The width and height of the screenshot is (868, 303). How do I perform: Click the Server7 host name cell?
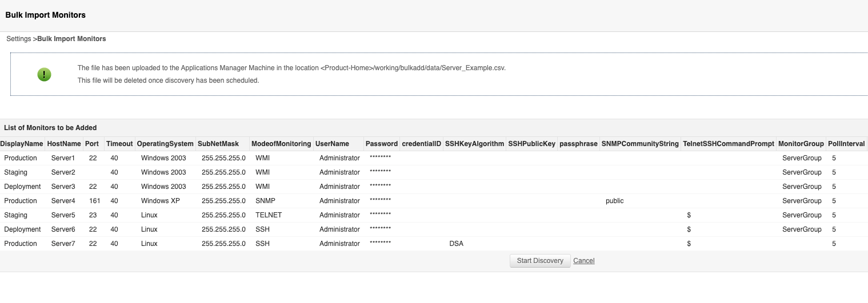[x=63, y=244]
